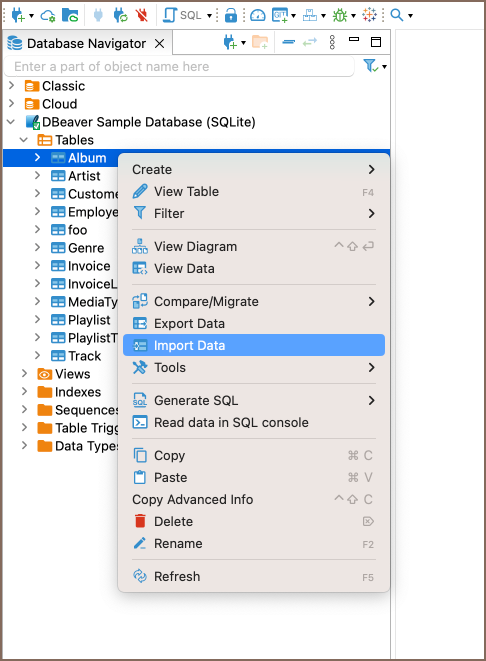Click the disconnect red plug icon
Screen dimensions: 486x661
tap(142, 15)
